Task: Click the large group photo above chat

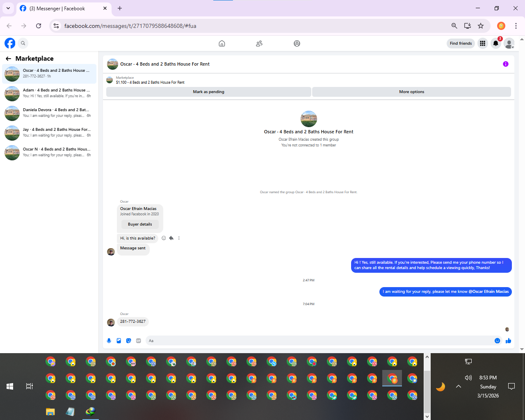Action: click(309, 119)
